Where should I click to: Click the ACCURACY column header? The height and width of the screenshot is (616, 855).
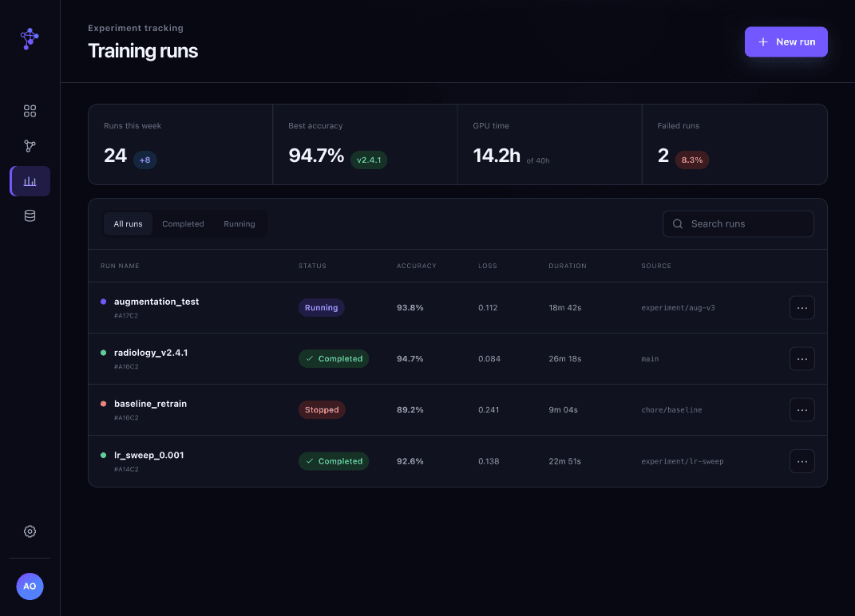point(416,266)
